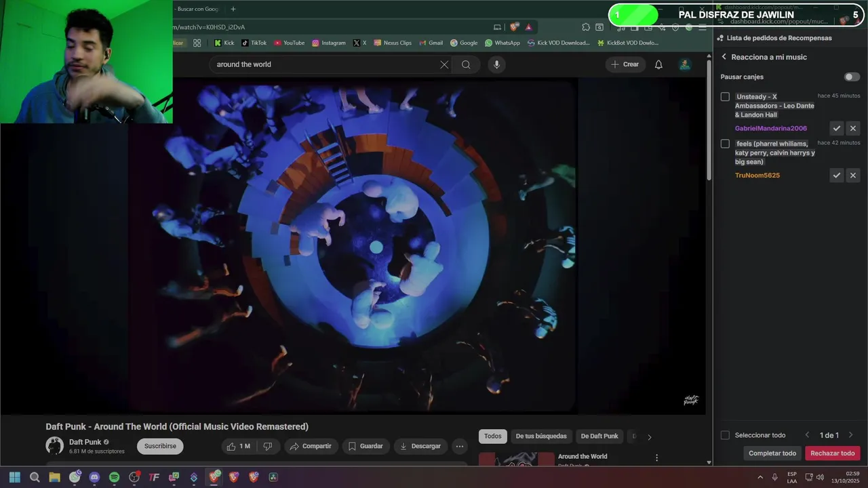Screen dimensions: 868x488
Task: Open Windows search from taskbar
Action: pyautogui.click(x=35, y=477)
